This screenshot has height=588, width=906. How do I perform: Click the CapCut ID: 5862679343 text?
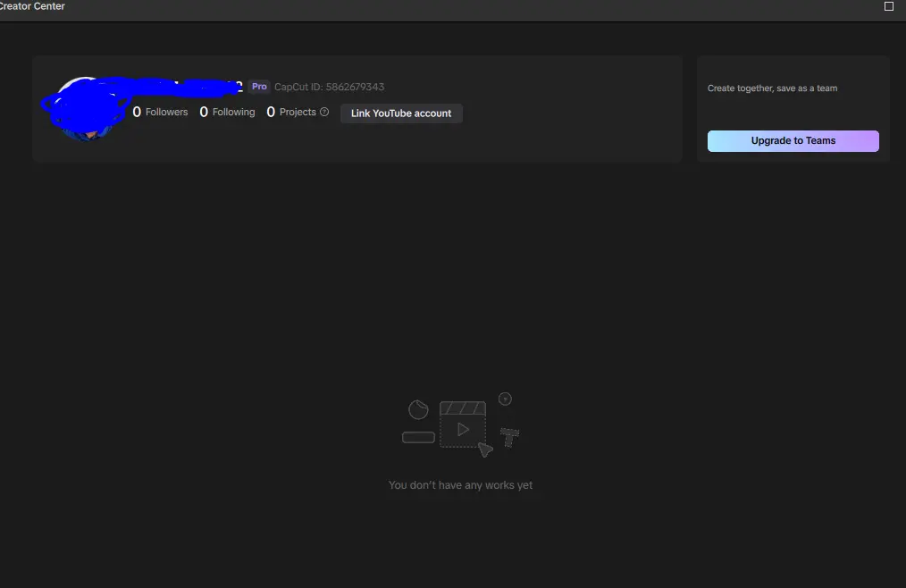pyautogui.click(x=329, y=87)
